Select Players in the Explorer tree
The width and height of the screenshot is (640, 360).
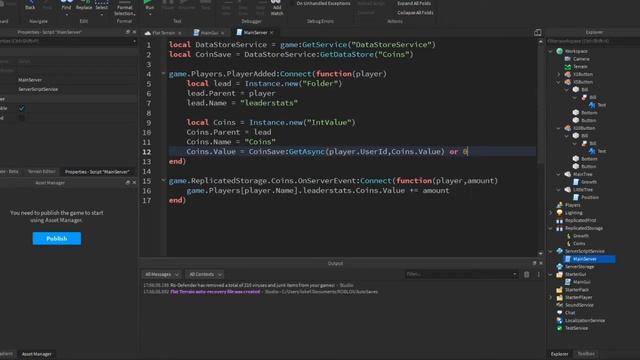click(572, 205)
